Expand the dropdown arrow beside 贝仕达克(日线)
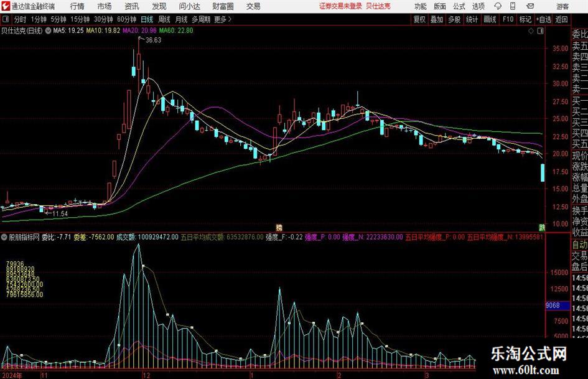 point(48,30)
